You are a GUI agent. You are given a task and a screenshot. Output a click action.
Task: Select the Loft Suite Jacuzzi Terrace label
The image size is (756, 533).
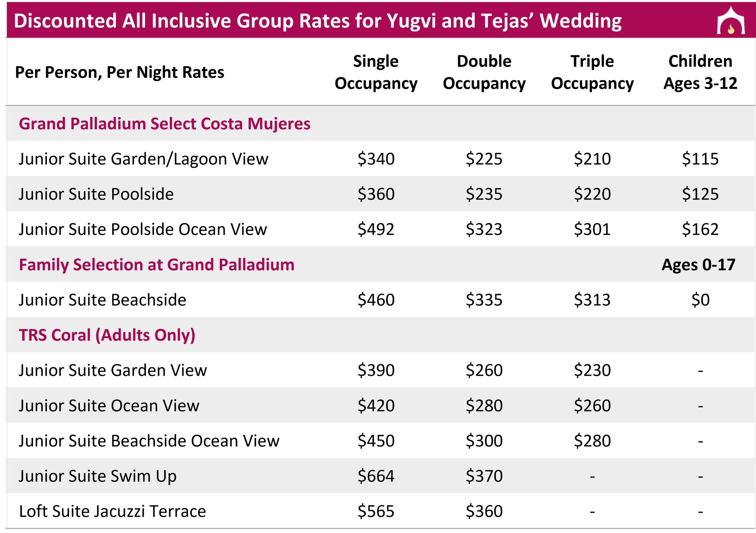pos(112,511)
